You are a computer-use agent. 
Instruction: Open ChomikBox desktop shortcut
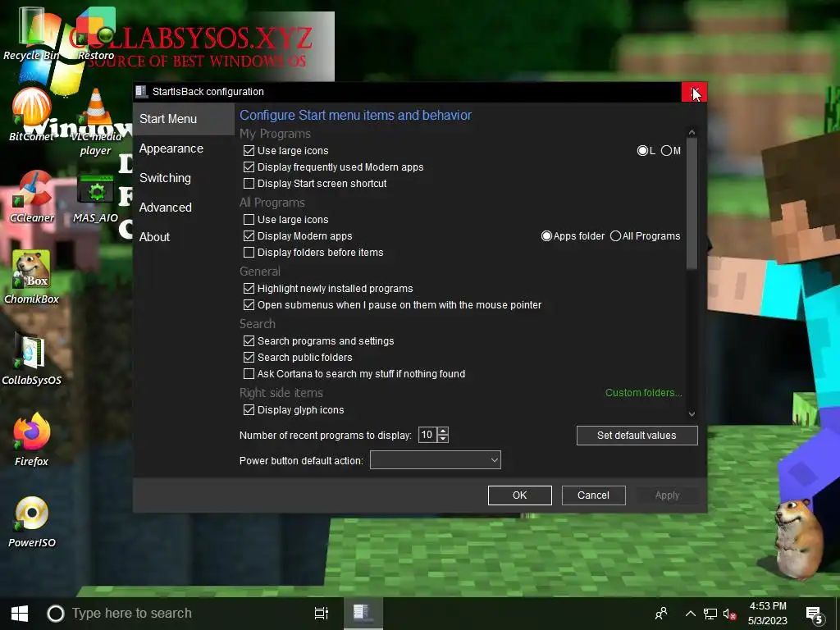[32, 277]
